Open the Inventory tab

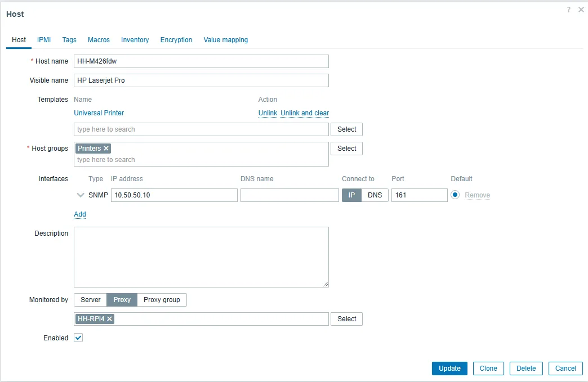coord(135,40)
